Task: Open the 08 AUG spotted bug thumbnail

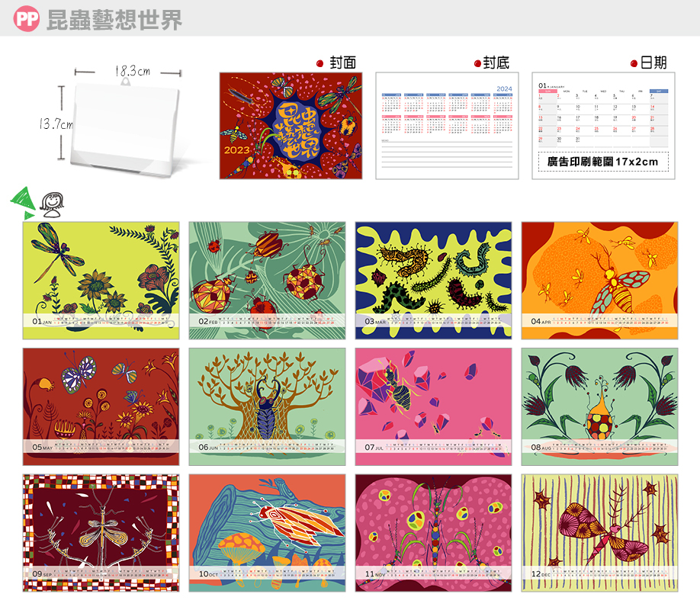Action: pyautogui.click(x=599, y=407)
